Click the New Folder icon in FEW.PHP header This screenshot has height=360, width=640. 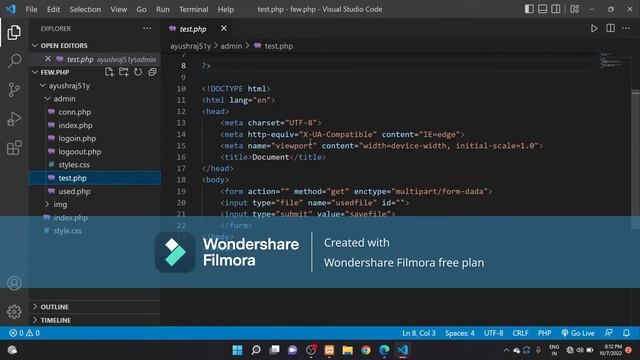coord(123,72)
